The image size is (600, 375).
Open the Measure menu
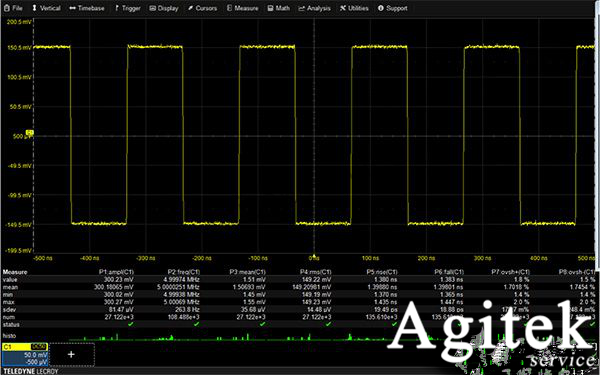[x=243, y=8]
